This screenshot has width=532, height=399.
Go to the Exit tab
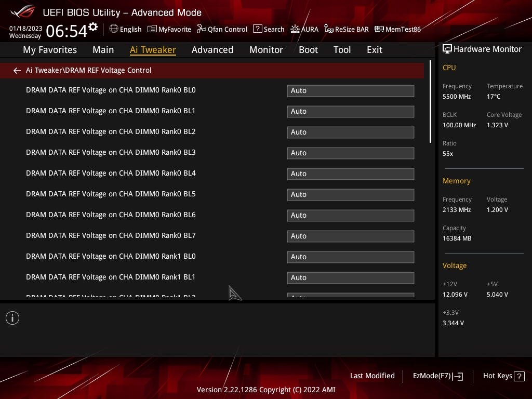click(375, 50)
